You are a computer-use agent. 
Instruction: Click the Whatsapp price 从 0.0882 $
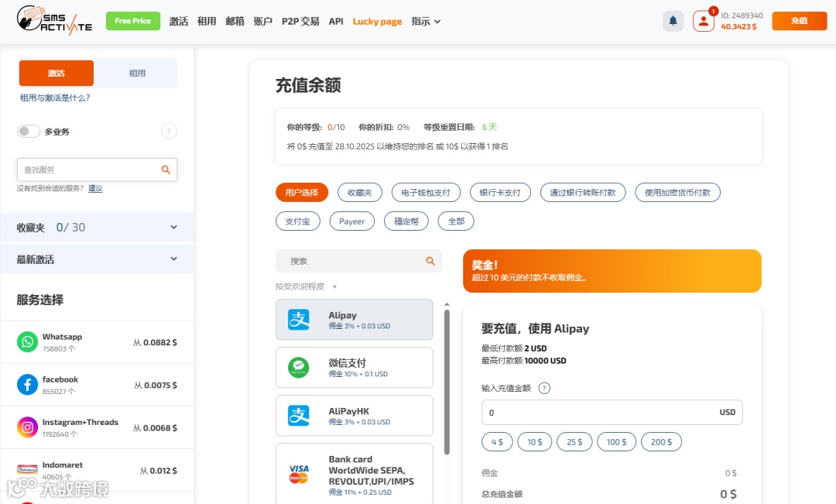pos(155,342)
